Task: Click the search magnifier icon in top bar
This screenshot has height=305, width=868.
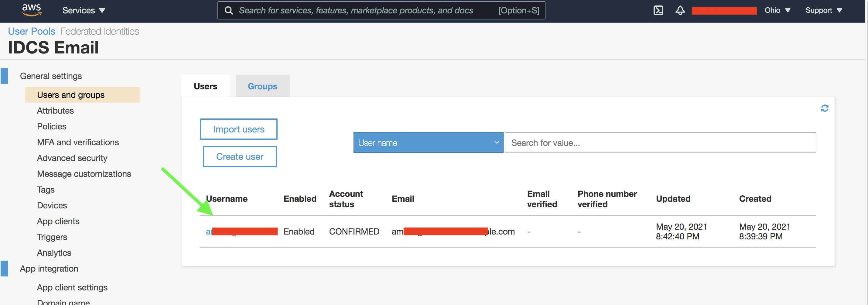Action: tap(229, 10)
